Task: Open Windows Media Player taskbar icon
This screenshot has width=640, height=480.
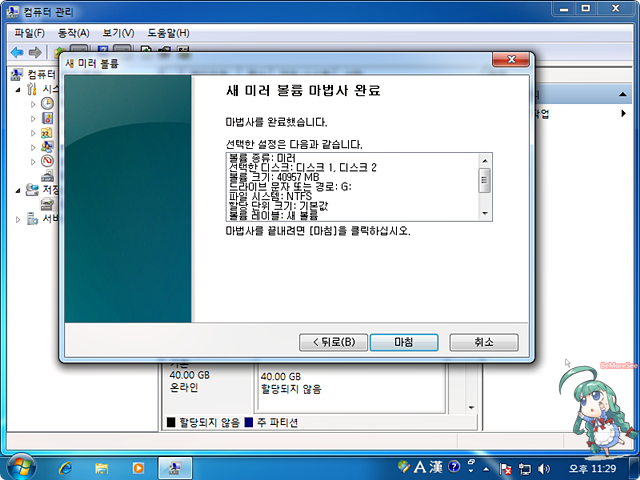Action: tap(137, 467)
